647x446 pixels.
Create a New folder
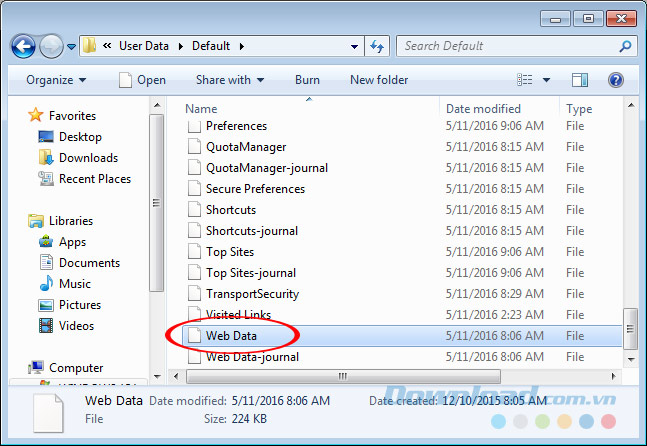[379, 80]
